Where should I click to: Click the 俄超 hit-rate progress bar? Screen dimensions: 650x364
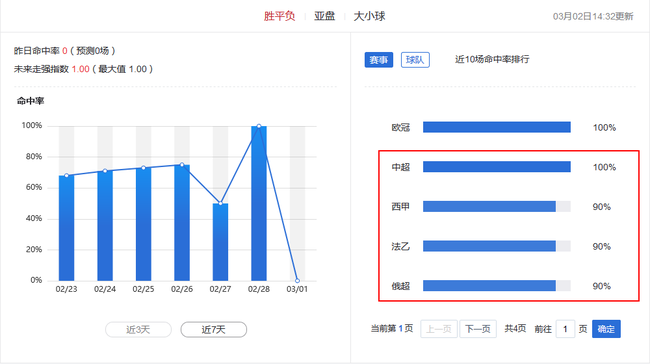[497, 286]
